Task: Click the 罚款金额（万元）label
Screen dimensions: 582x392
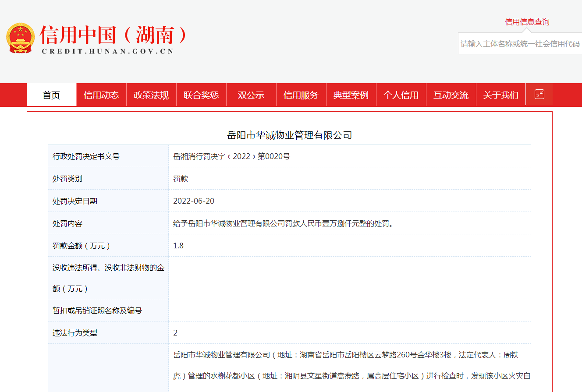Action: click(x=82, y=246)
